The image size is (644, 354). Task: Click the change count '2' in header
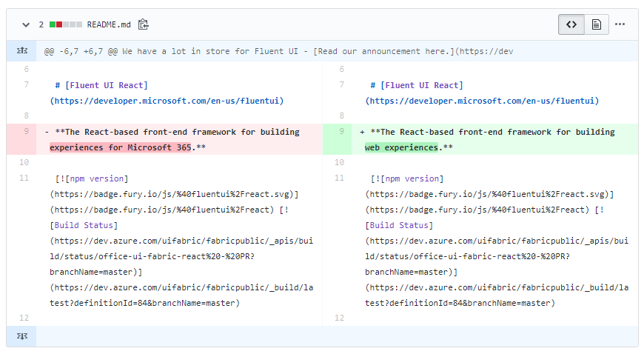point(41,24)
